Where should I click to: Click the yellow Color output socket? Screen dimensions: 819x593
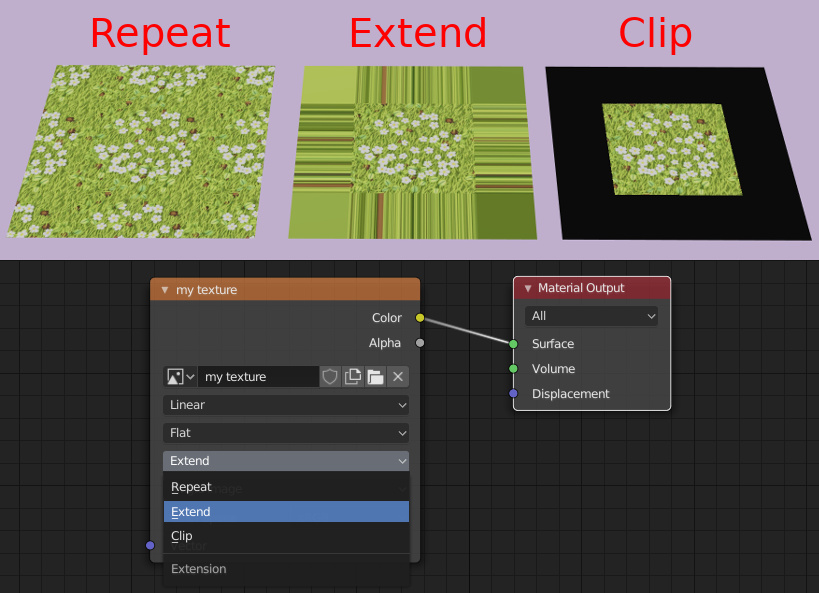[x=420, y=318]
